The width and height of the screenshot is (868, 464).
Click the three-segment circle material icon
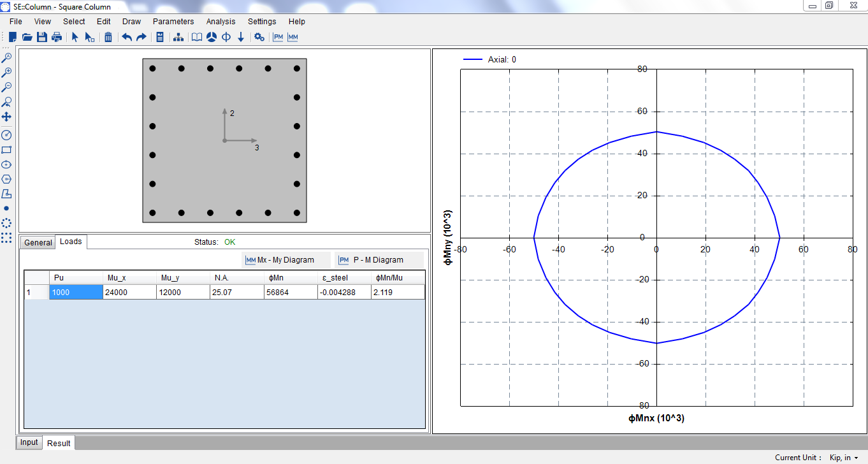(212, 37)
